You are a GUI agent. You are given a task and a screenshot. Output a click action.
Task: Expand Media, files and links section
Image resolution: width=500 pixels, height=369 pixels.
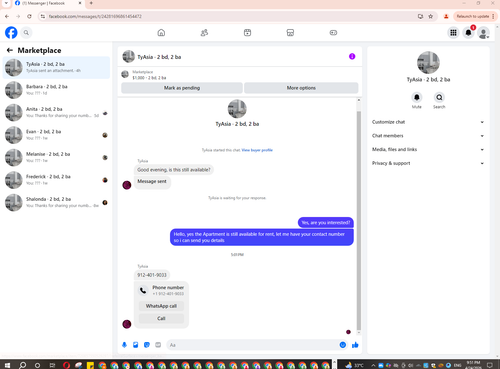point(428,149)
